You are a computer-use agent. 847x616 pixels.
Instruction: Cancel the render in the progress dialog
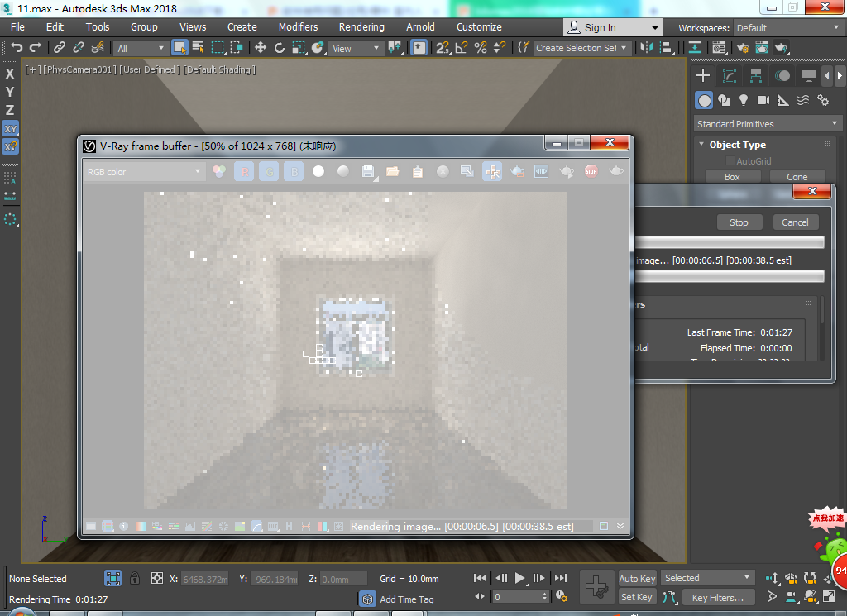click(795, 222)
